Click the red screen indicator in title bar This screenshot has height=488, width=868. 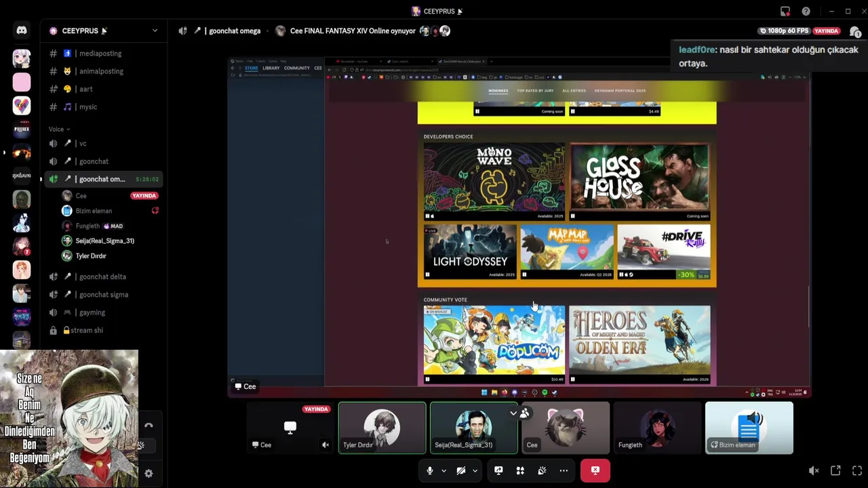(785, 12)
